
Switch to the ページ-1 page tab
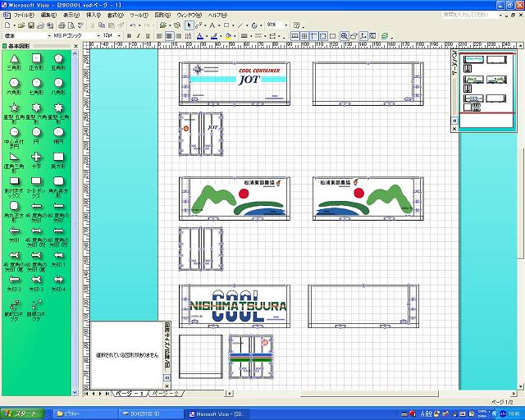(130, 394)
